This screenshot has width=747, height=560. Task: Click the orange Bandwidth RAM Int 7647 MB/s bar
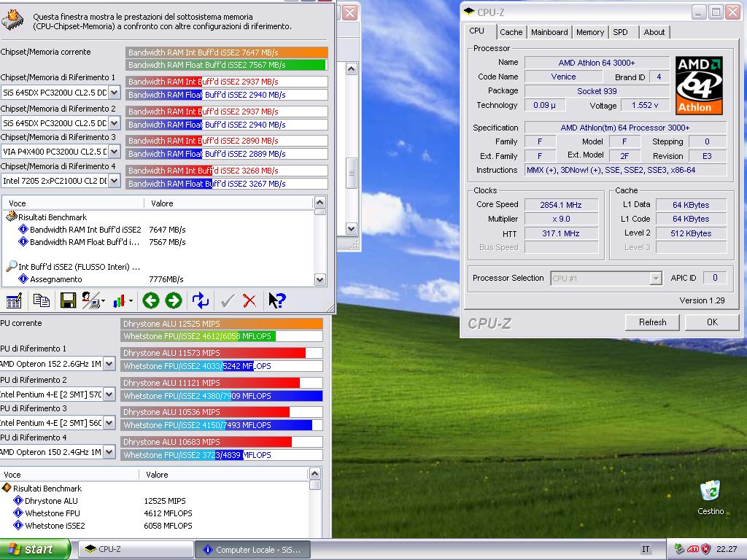227,52
